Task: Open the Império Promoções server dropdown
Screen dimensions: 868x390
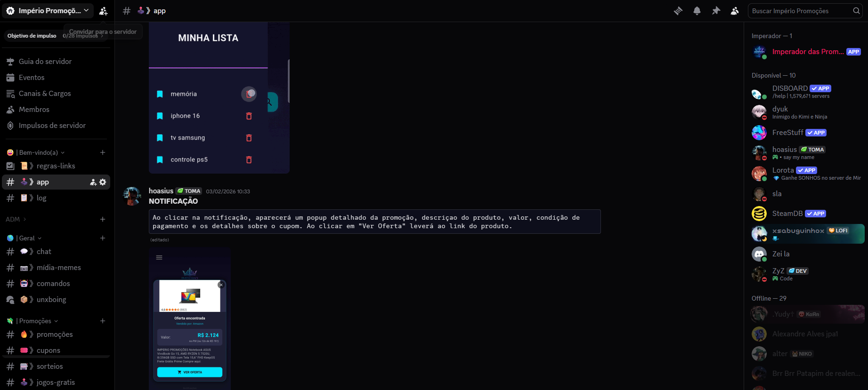Action: (48, 10)
